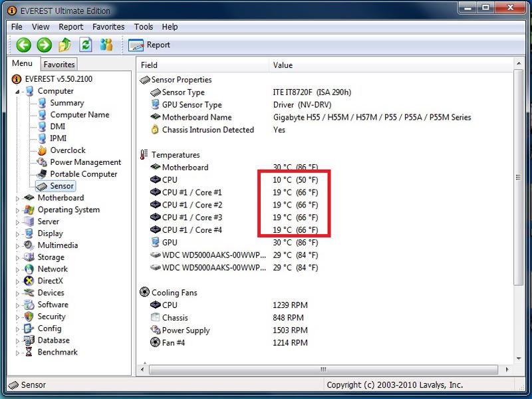Click the up-level folder arrow icon
Screen dimensions: 532x399
(x=65, y=45)
